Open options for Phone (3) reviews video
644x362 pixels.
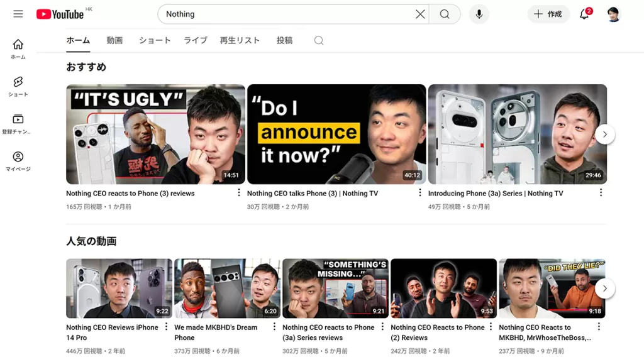click(239, 193)
